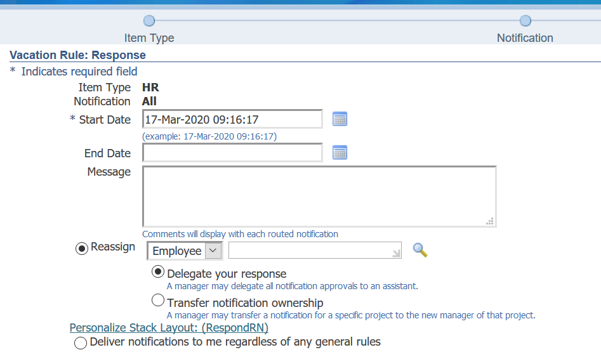Click the Vacation Rule: Response heading

click(x=77, y=55)
